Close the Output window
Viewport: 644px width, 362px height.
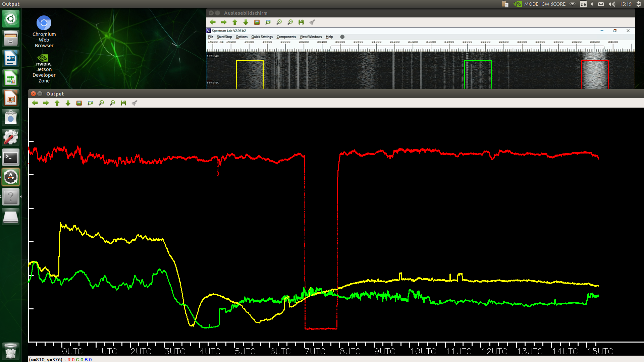[x=33, y=94]
